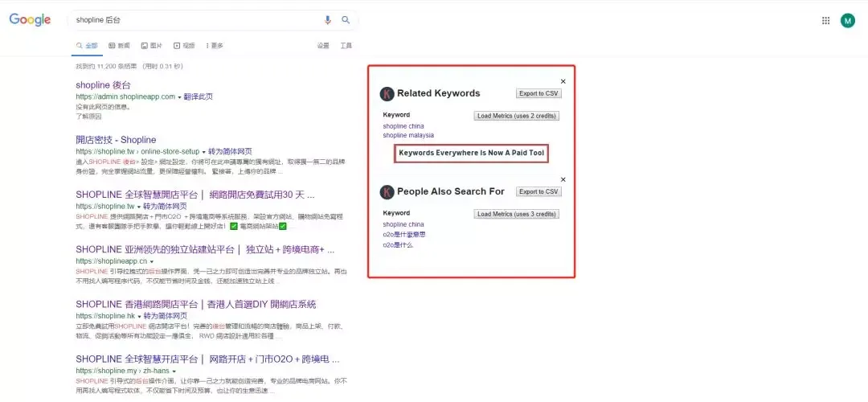Click 转为简体网页 for shopline.hk
The height and width of the screenshot is (402, 868).
pos(166,316)
